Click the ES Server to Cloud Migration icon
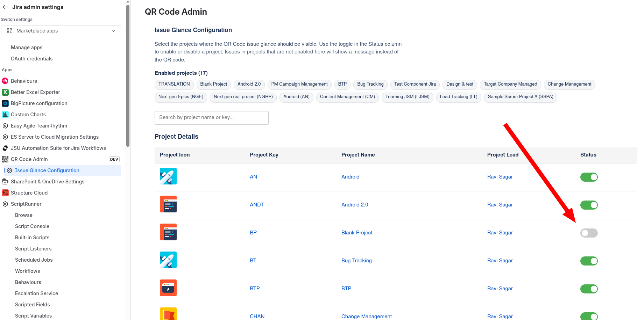This screenshot has height=320, width=644. click(x=5, y=137)
